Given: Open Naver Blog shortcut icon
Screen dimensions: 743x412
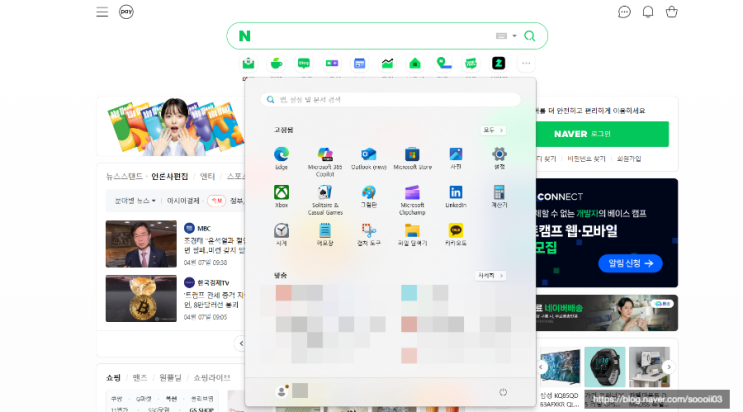Looking at the screenshot, I should [304, 63].
